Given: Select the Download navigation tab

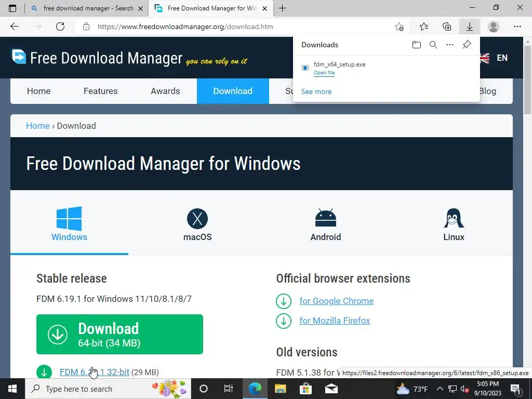Looking at the screenshot, I should coord(233,91).
